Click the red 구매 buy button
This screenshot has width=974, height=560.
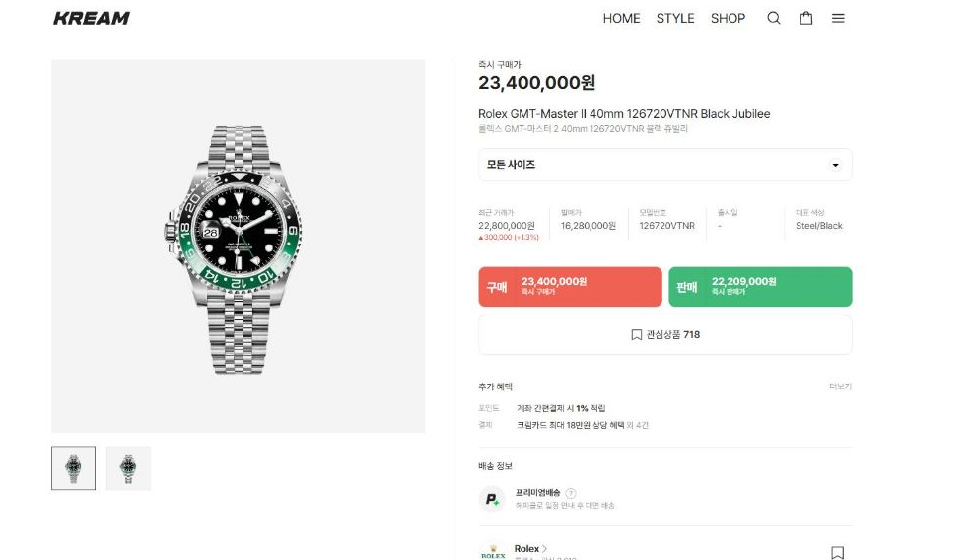[570, 287]
